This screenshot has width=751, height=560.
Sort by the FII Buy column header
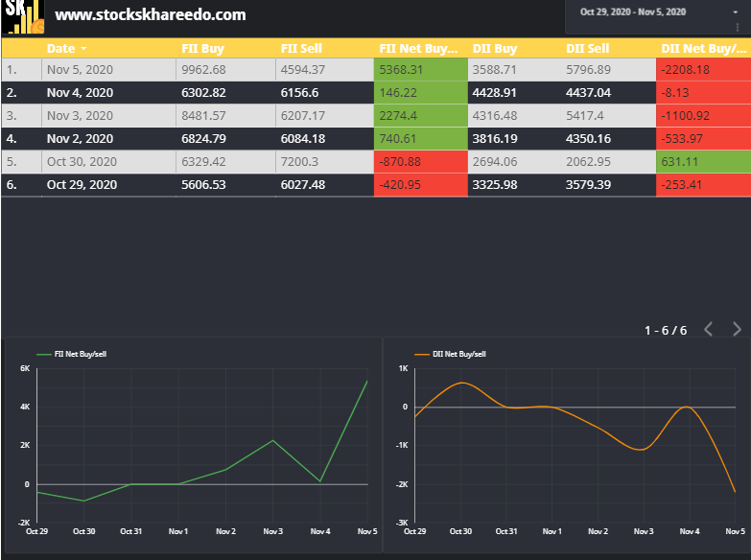click(x=202, y=48)
